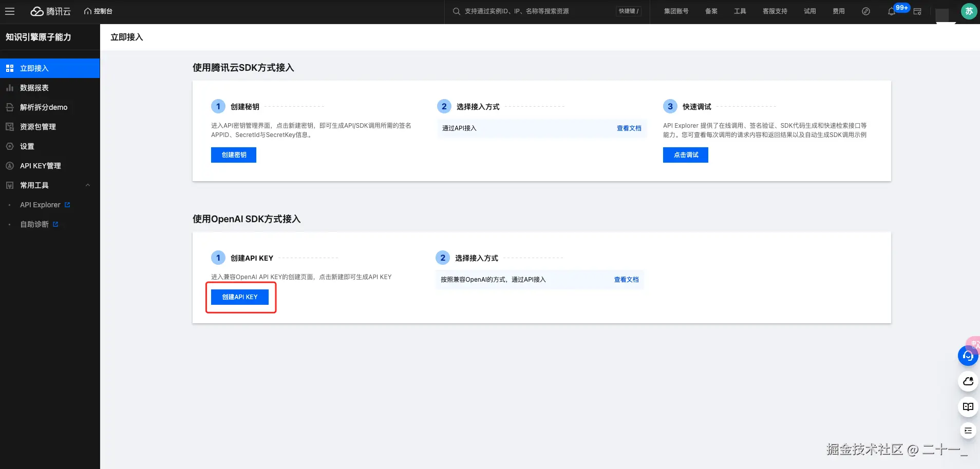Click the 创建API KEY step title
Image resolution: width=980 pixels, height=469 pixels.
252,258
